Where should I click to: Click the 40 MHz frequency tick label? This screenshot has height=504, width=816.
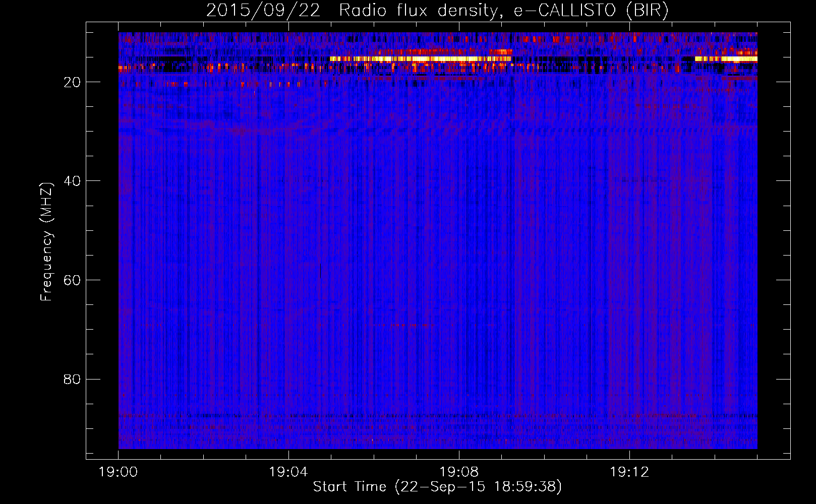click(72, 181)
